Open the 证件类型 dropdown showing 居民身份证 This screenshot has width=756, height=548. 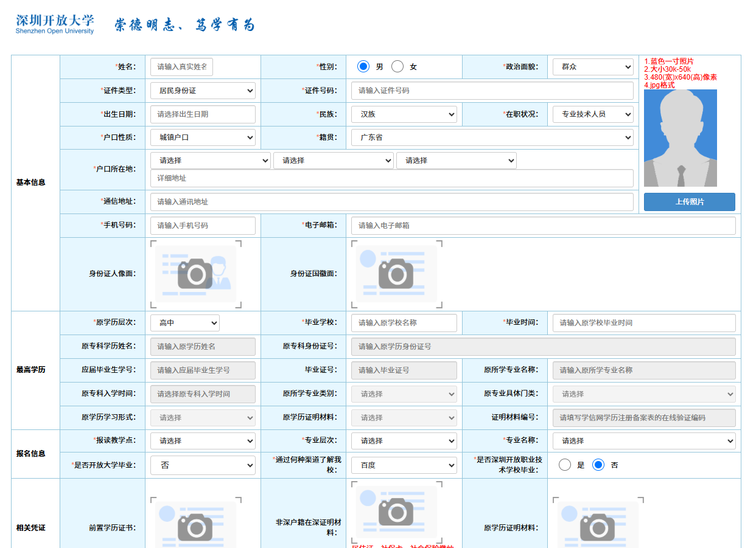pyautogui.click(x=203, y=91)
